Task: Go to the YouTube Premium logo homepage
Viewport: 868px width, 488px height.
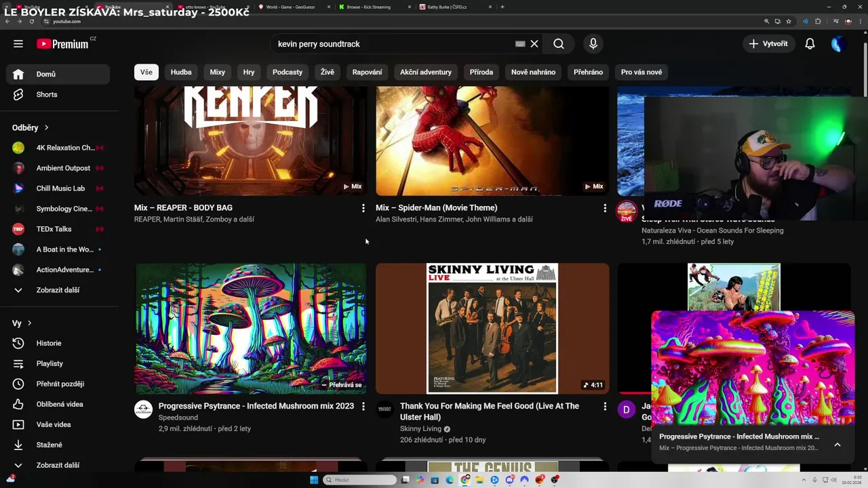Action: 62,44
